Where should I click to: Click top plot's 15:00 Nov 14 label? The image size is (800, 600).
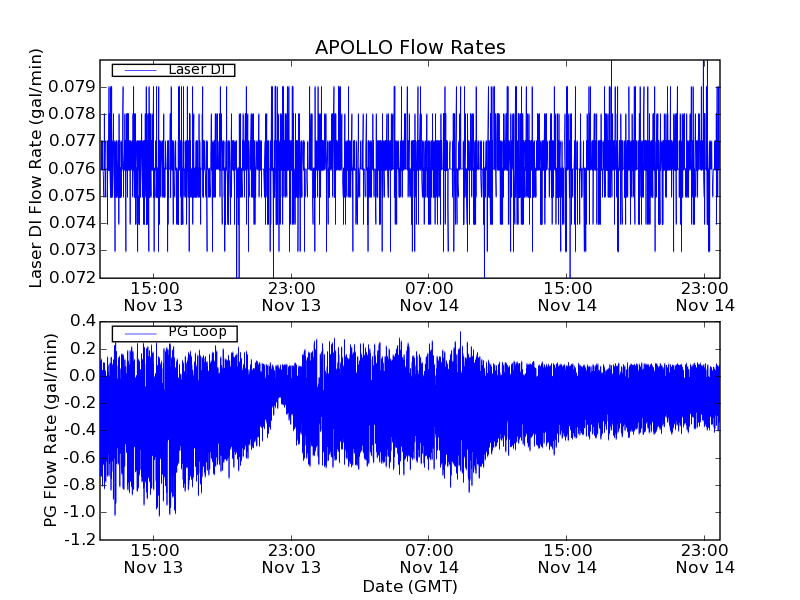[x=567, y=297]
